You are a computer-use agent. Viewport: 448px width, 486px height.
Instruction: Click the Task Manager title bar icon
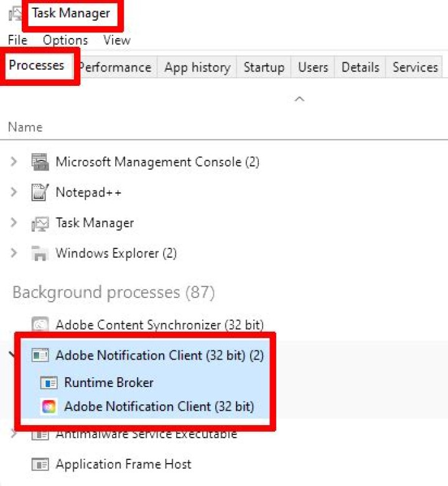(15, 14)
